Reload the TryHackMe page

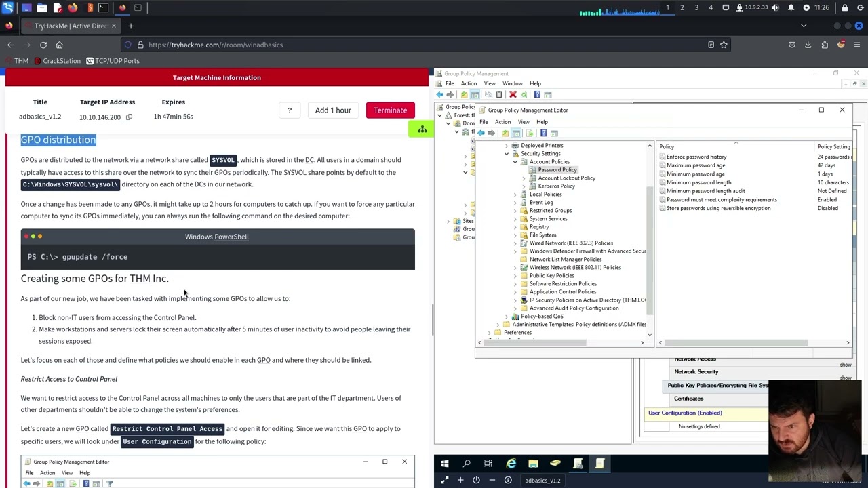pos(43,45)
